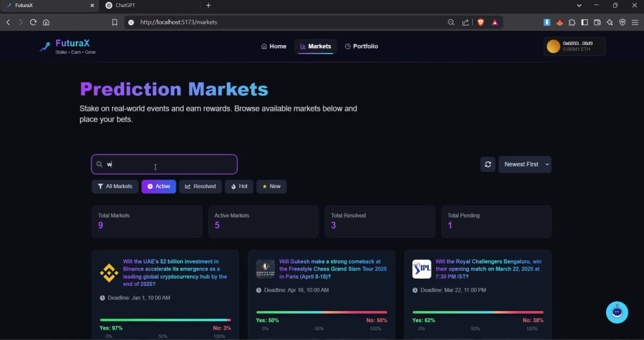Reload the page with browser refresh icon
This screenshot has width=644, height=340.
[33, 22]
